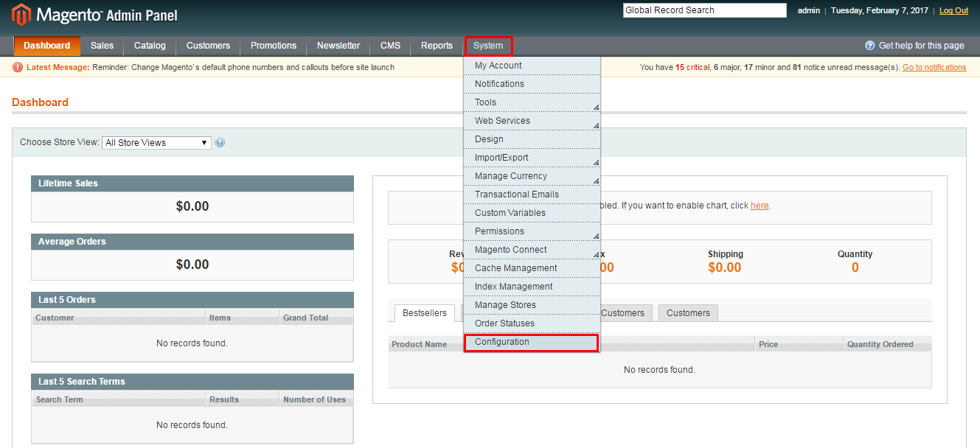Open the Newsletter menu
Screen dimensions: 980x448
click(338, 46)
